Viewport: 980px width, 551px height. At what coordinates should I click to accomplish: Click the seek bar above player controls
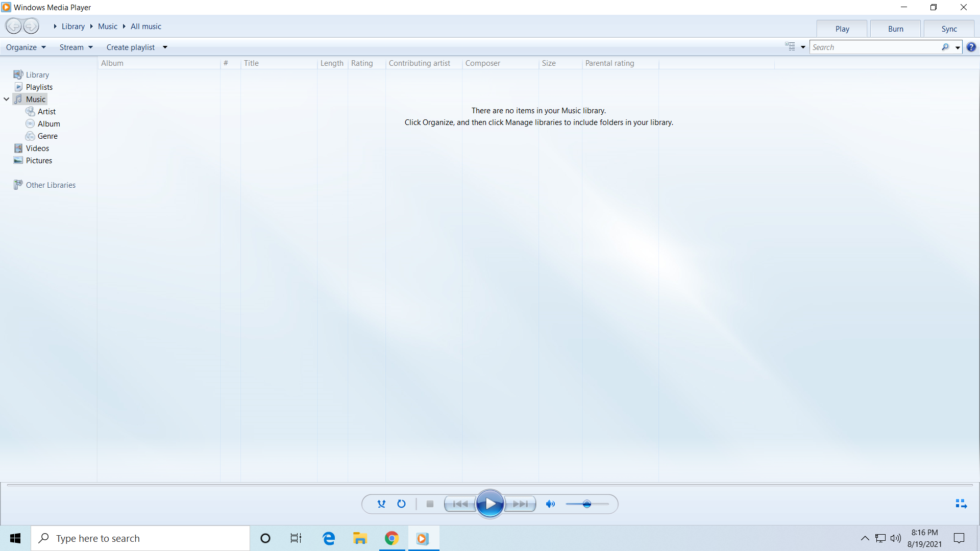click(x=490, y=485)
